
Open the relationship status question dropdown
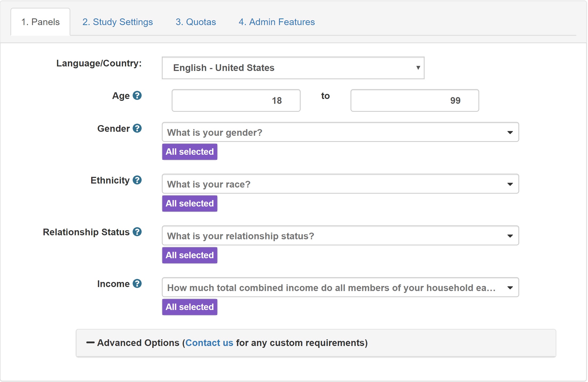point(340,236)
